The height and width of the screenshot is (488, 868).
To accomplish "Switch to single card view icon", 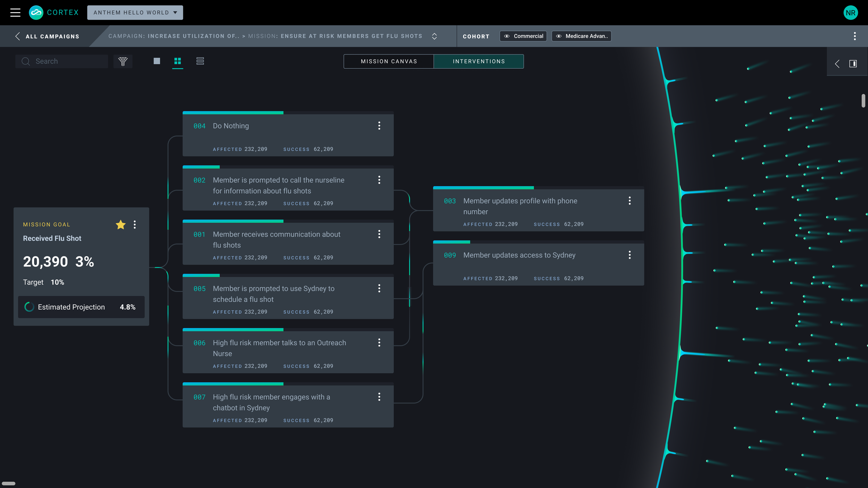I will pos(157,61).
